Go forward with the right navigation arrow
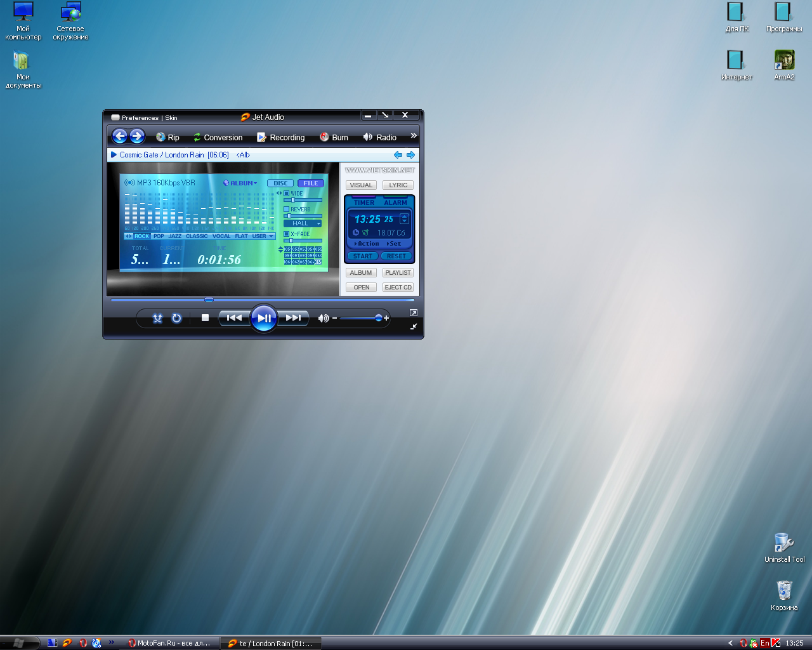812x650 pixels. [137, 136]
